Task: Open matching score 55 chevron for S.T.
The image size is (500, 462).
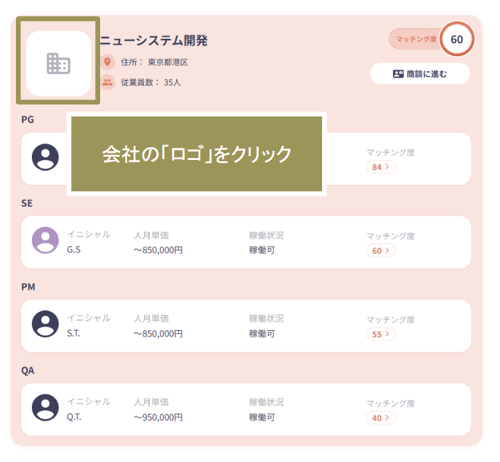Action: (x=381, y=334)
